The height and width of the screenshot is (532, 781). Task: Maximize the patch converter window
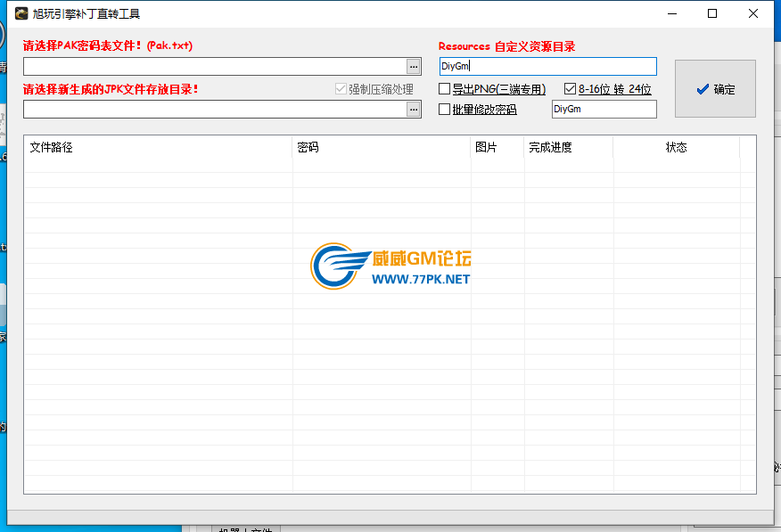(x=712, y=13)
